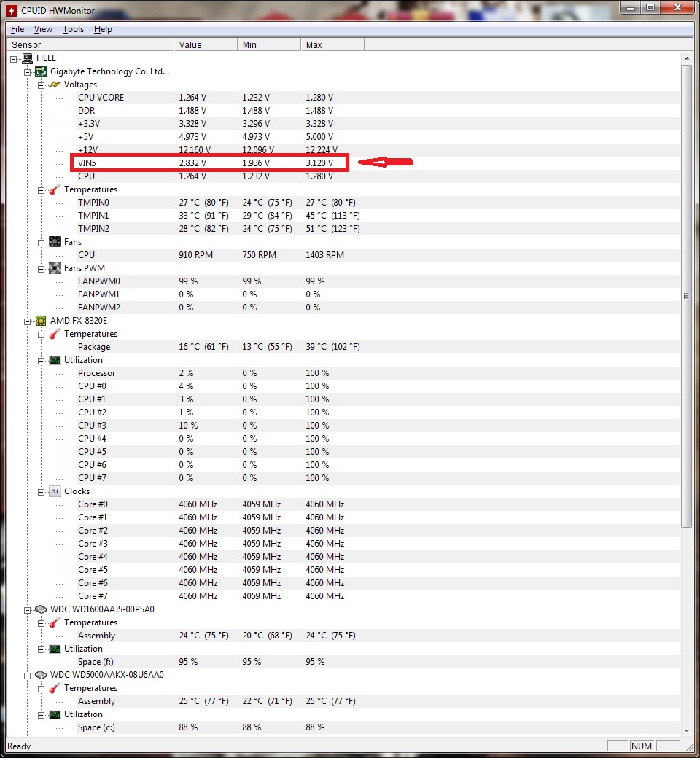Click the NUM status bar indicator

tap(642, 746)
